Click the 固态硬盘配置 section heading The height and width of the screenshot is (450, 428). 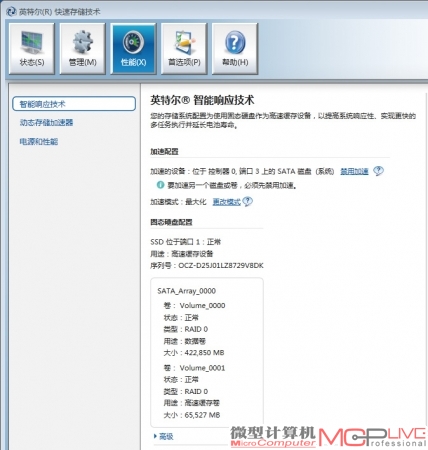coord(171,222)
